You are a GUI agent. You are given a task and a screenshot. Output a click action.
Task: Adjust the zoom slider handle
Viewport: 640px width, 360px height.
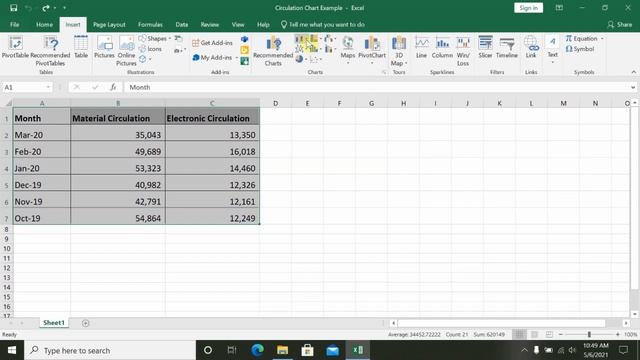(589, 334)
